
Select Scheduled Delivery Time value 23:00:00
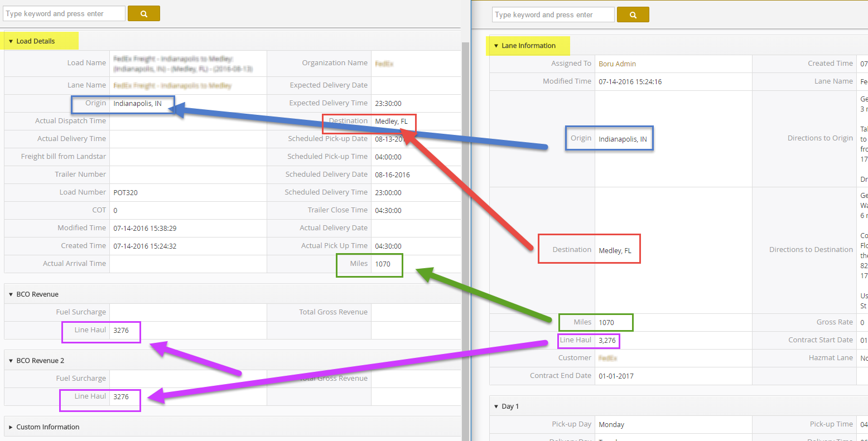388,192
